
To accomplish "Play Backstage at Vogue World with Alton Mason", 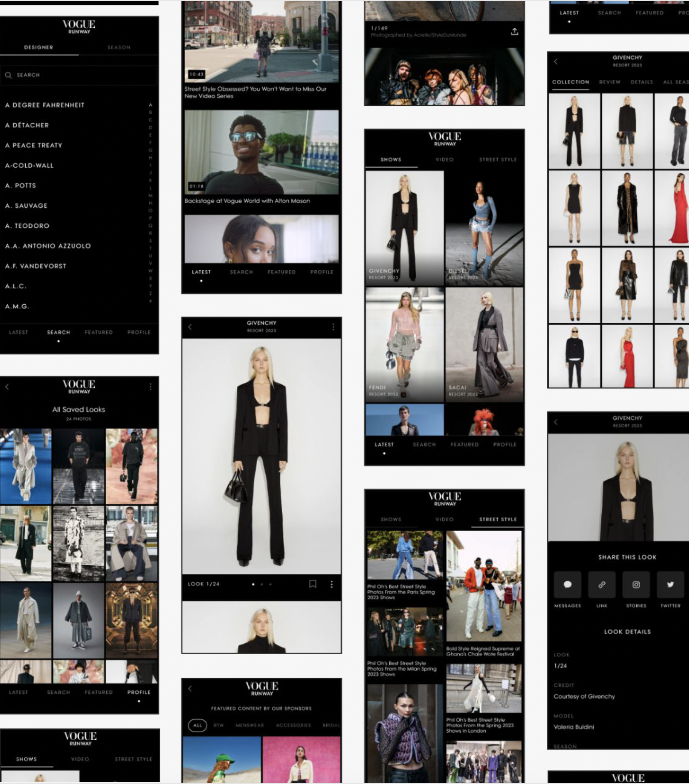I will pos(261,152).
